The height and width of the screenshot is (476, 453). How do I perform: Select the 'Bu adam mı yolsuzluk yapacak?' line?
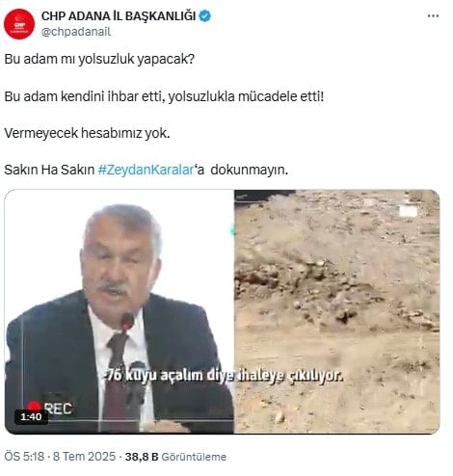pyautogui.click(x=99, y=59)
